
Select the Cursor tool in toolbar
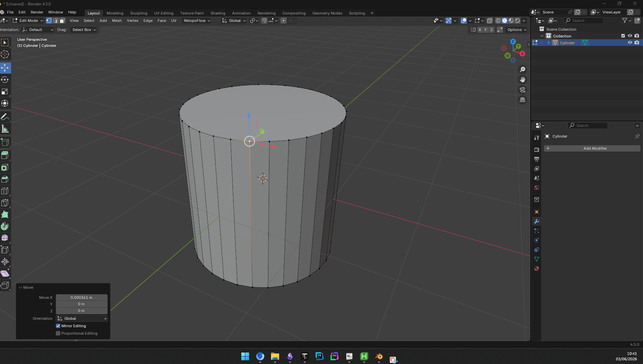click(5, 54)
